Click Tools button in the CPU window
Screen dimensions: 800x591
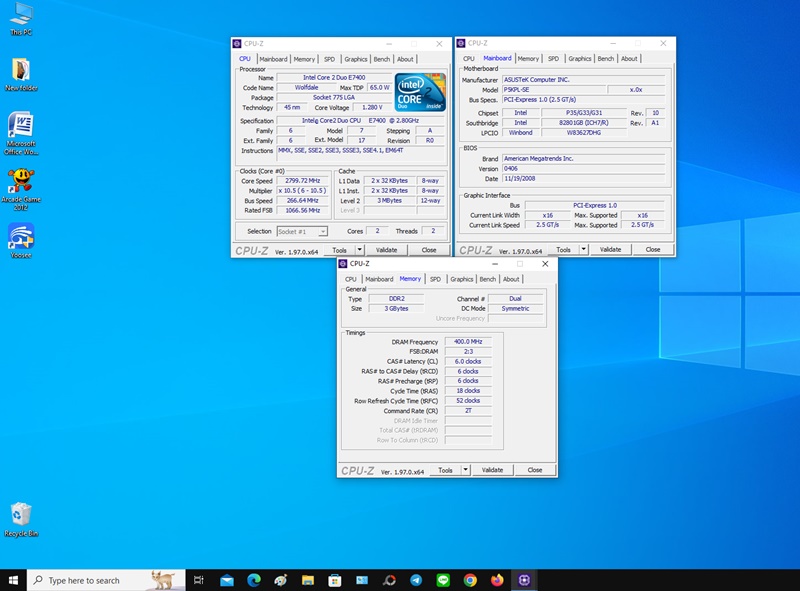339,250
